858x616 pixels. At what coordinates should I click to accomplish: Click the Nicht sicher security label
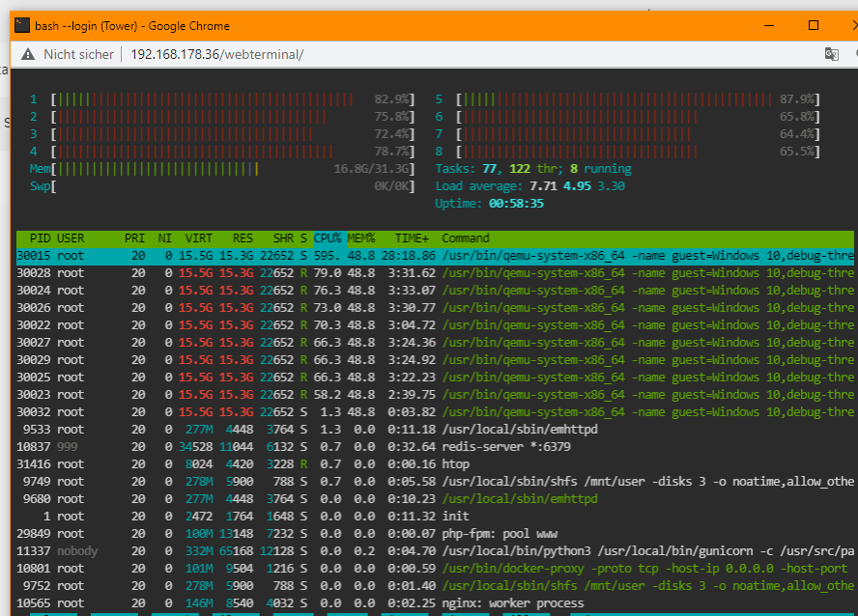pyautogui.click(x=79, y=55)
